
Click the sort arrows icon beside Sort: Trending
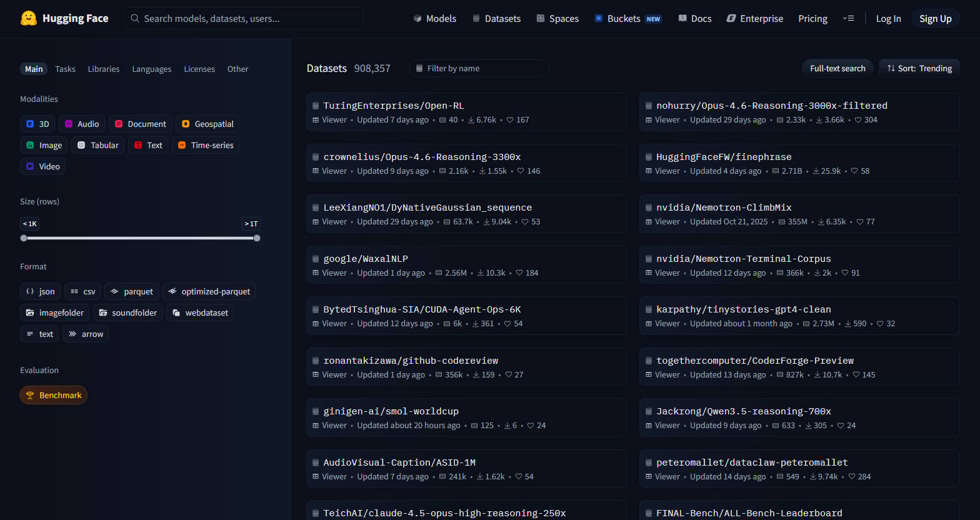(x=891, y=68)
